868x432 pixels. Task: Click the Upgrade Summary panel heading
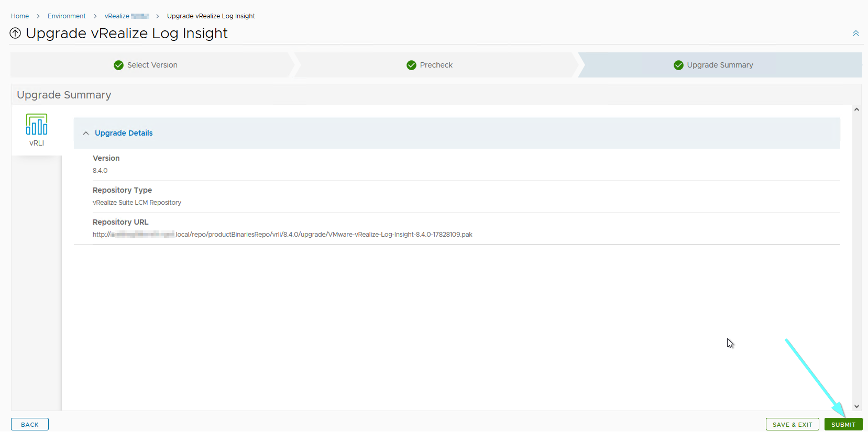click(x=64, y=95)
